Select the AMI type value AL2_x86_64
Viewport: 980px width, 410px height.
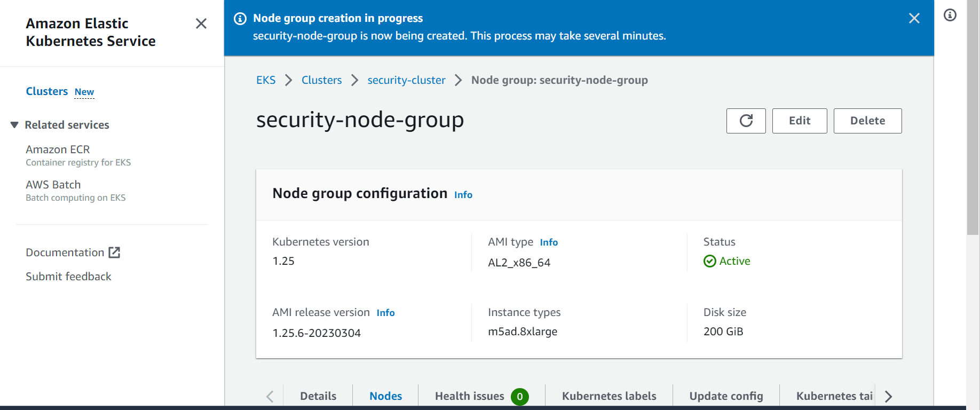click(x=519, y=263)
